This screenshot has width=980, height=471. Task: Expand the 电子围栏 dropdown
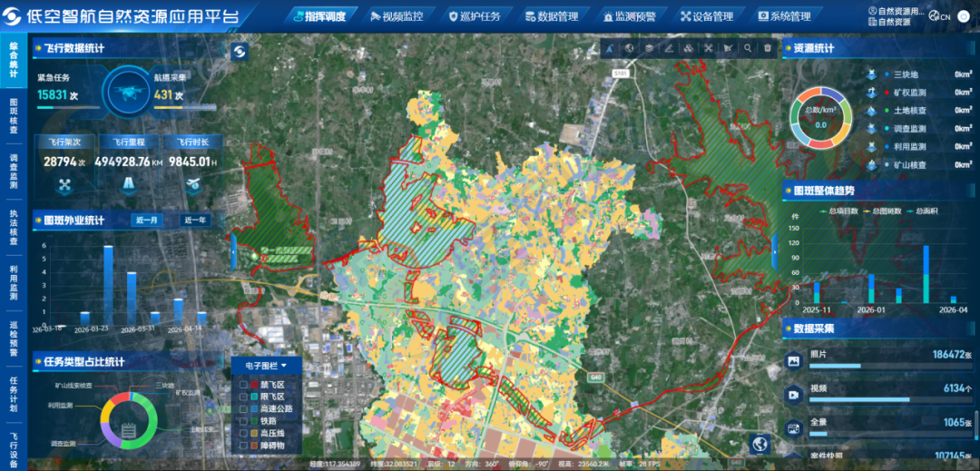(265, 366)
